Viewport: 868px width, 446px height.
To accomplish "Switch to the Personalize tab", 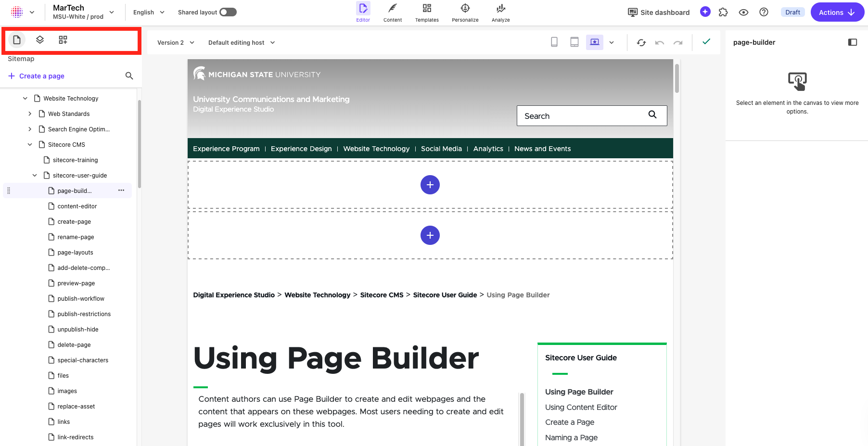I will (x=465, y=12).
